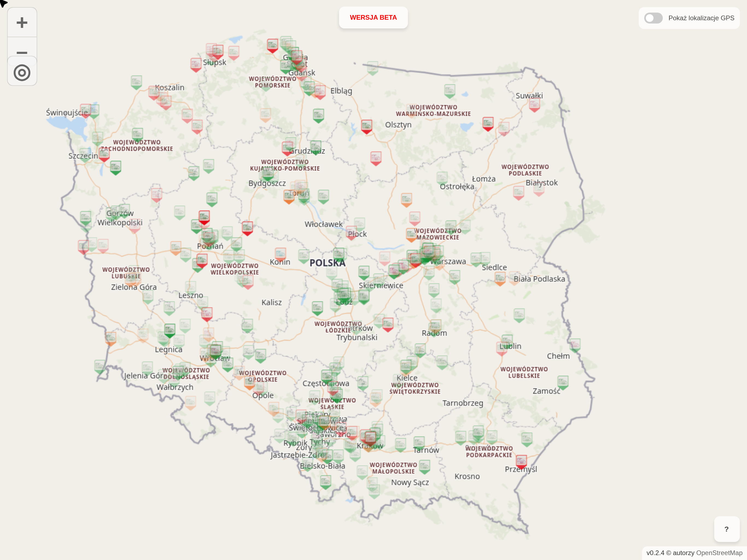Select the red marker southwest of Suwałki

(488, 124)
